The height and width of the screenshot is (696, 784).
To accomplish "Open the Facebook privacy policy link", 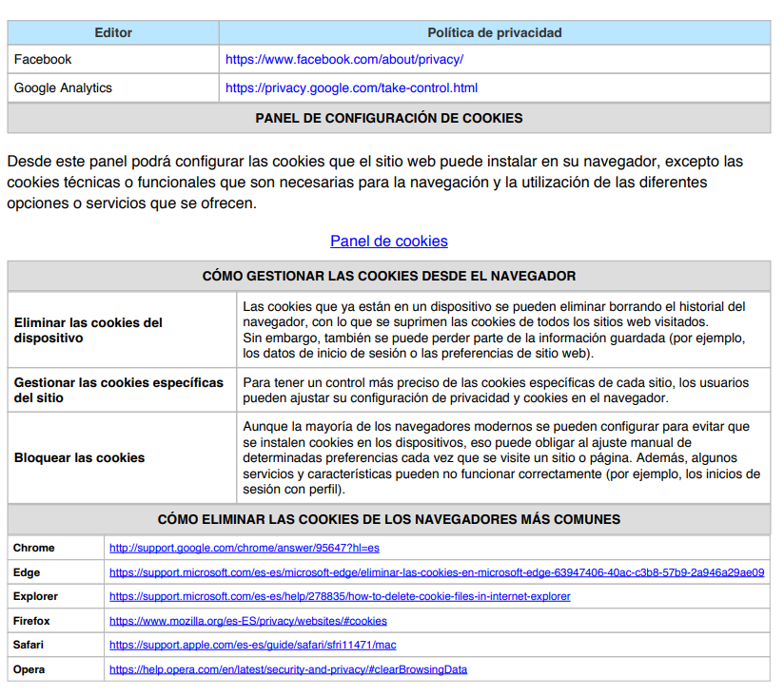I will (x=343, y=59).
